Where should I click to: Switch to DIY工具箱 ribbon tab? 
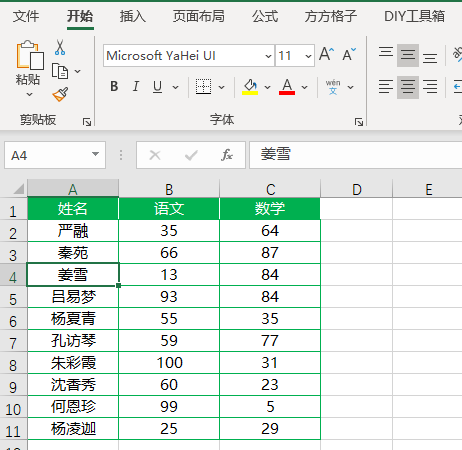pyautogui.click(x=414, y=16)
